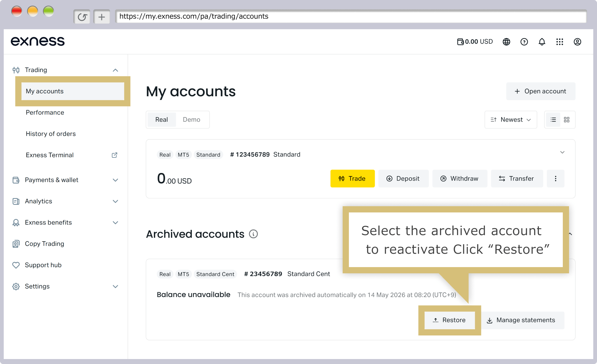Screen dimensions: 597x364
Task: Open notifications bell
Action: [542, 42]
